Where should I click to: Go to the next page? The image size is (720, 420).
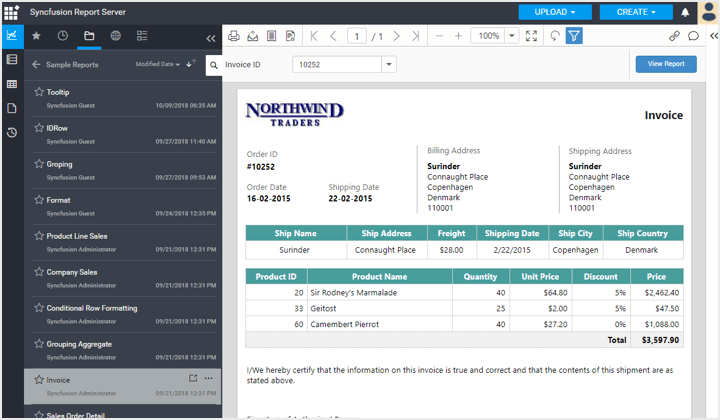point(397,36)
